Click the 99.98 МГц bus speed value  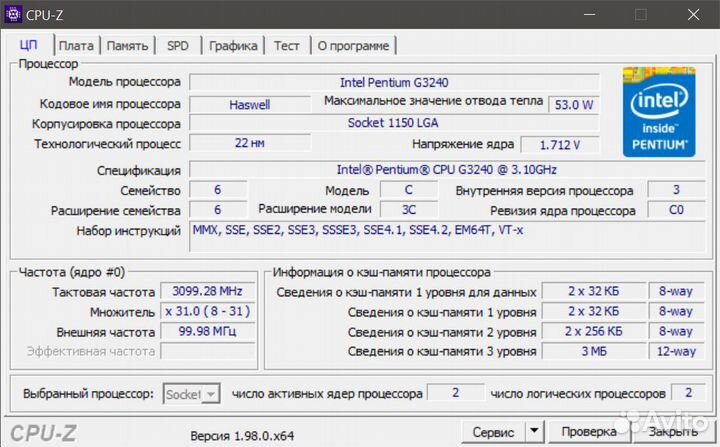[x=208, y=331]
